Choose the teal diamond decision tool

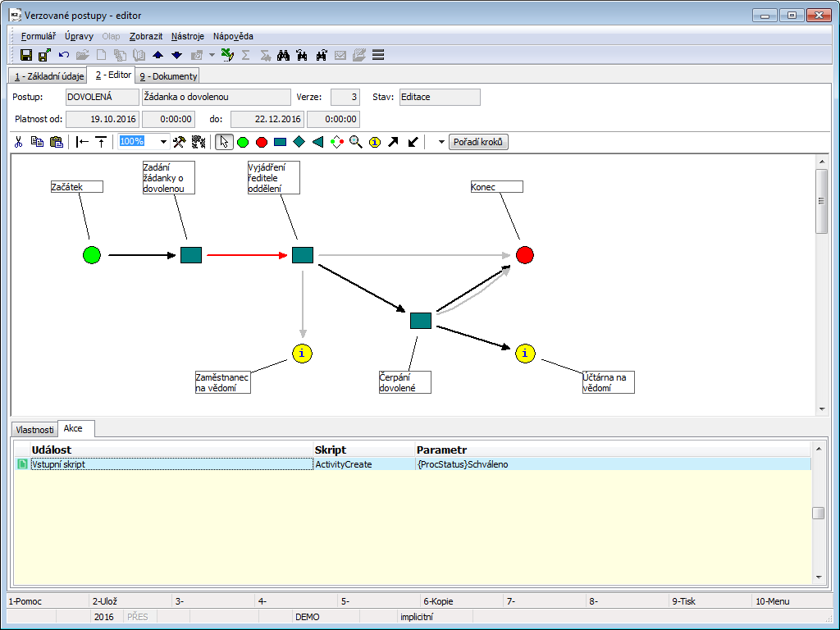click(299, 142)
